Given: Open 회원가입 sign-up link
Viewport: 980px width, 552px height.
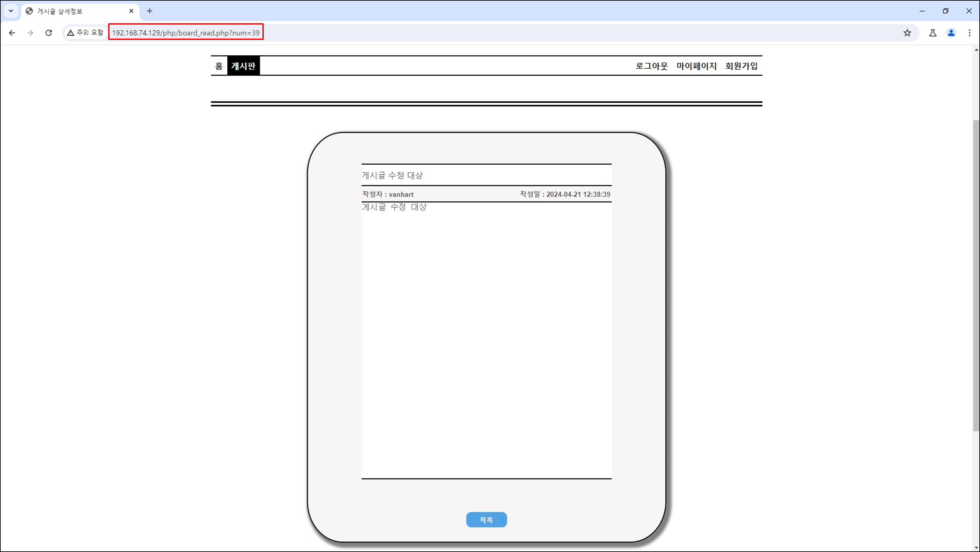Looking at the screenshot, I should click(x=741, y=66).
